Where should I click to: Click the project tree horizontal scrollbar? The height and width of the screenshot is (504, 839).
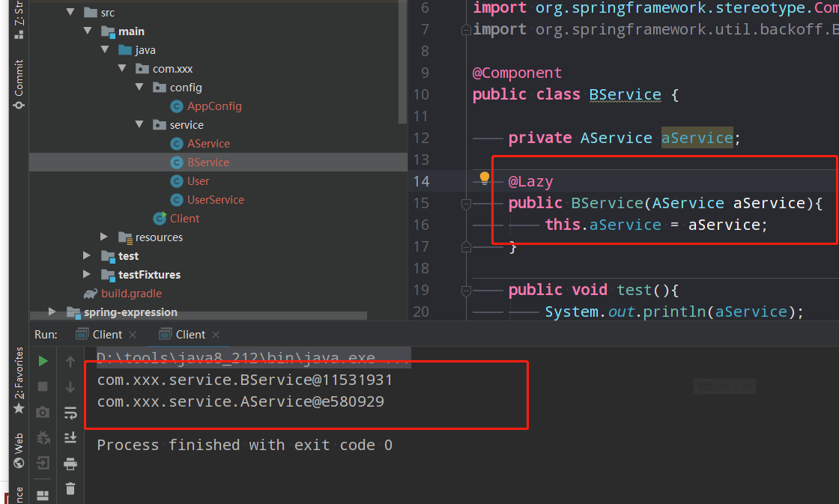199,316
